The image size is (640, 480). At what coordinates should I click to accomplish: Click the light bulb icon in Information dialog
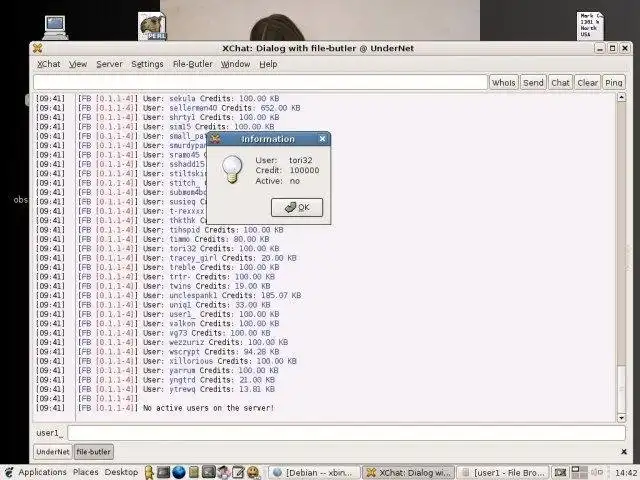[x=232, y=169]
